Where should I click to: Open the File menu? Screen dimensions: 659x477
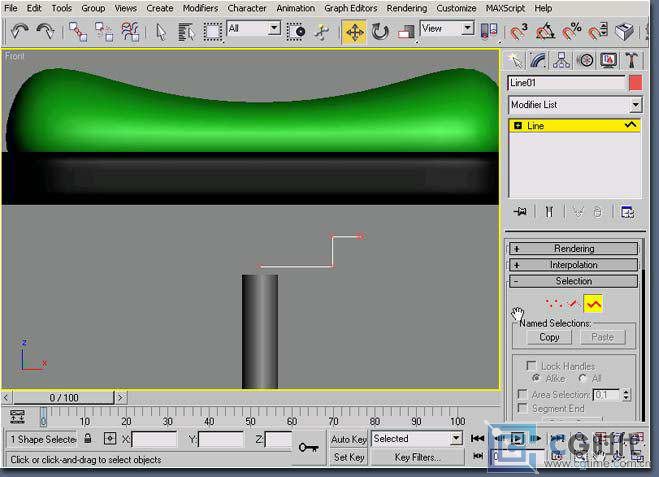click(x=11, y=8)
